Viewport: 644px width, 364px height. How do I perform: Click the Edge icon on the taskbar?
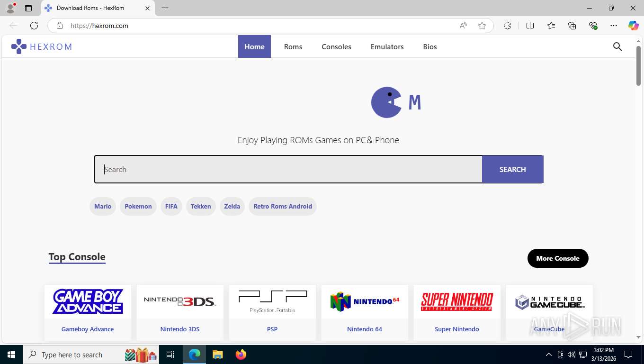click(195, 355)
